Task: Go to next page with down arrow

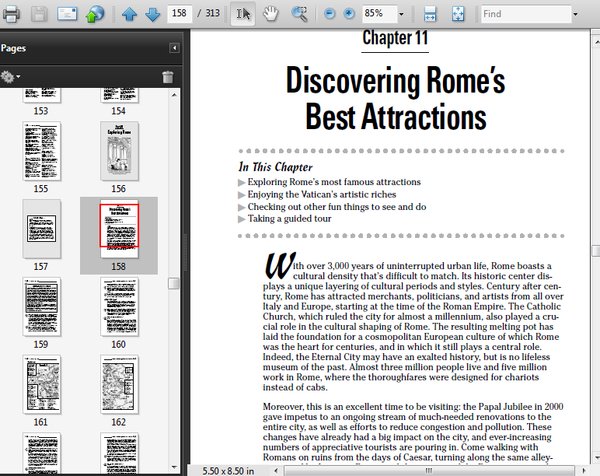Action: point(152,14)
